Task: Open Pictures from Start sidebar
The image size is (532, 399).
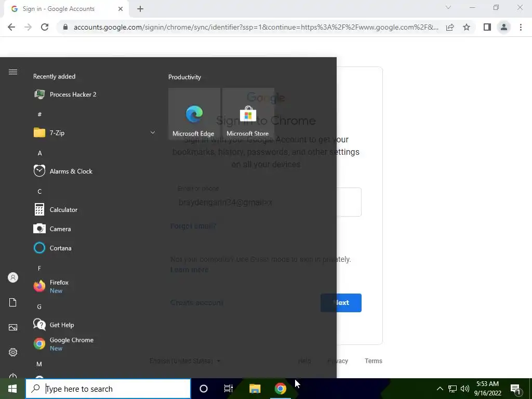Action: click(13, 327)
